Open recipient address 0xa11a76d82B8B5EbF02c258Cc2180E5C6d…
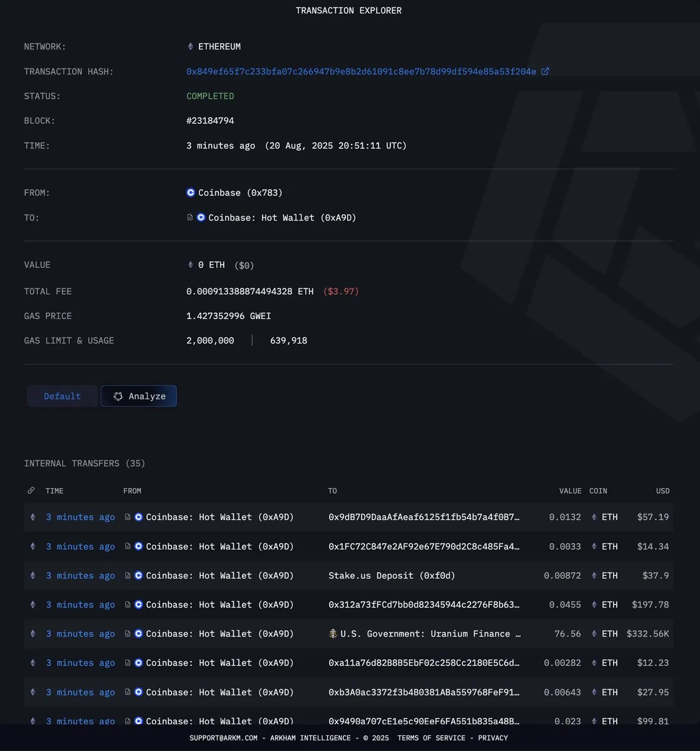This screenshot has width=700, height=751. (424, 663)
